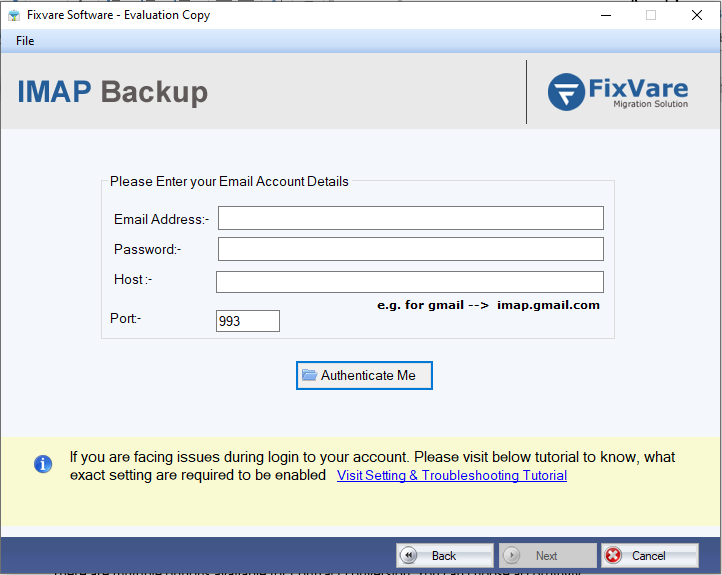The height and width of the screenshot is (575, 722).
Task: Click the 'Password:-' label
Action: pyautogui.click(x=147, y=250)
